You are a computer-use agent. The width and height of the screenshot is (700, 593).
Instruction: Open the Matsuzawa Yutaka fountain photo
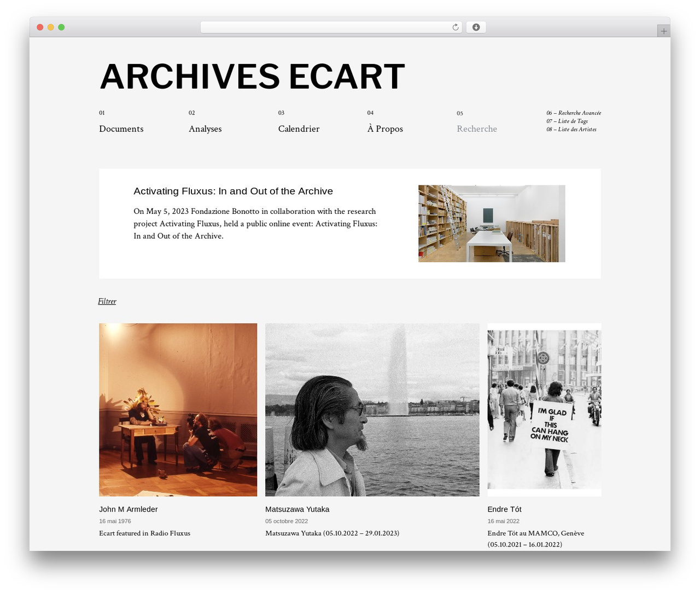click(x=372, y=410)
